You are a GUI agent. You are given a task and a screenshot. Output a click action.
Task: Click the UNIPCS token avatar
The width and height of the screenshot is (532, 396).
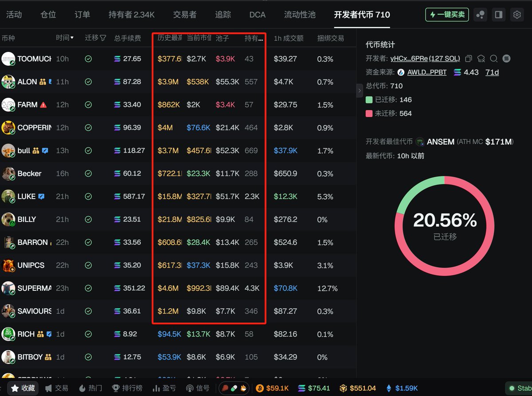click(8, 265)
